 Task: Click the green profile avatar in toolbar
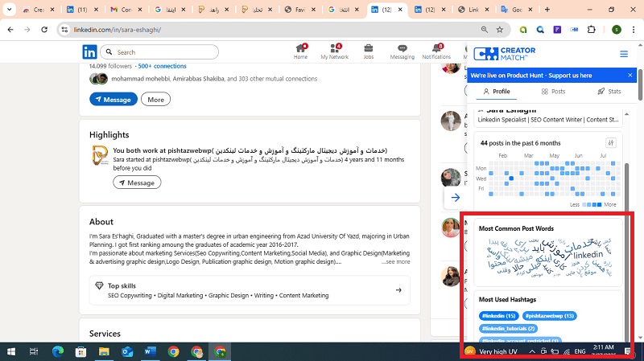tap(617, 30)
